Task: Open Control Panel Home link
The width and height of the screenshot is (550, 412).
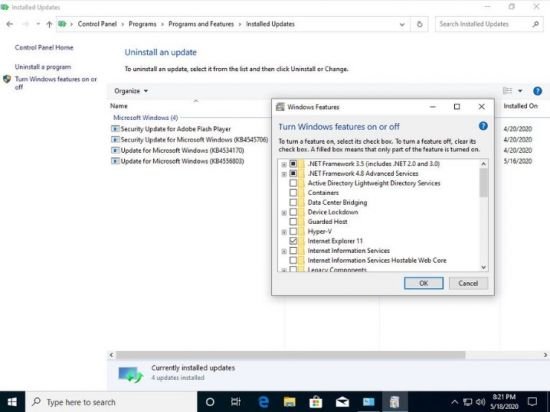Action: pyautogui.click(x=44, y=48)
